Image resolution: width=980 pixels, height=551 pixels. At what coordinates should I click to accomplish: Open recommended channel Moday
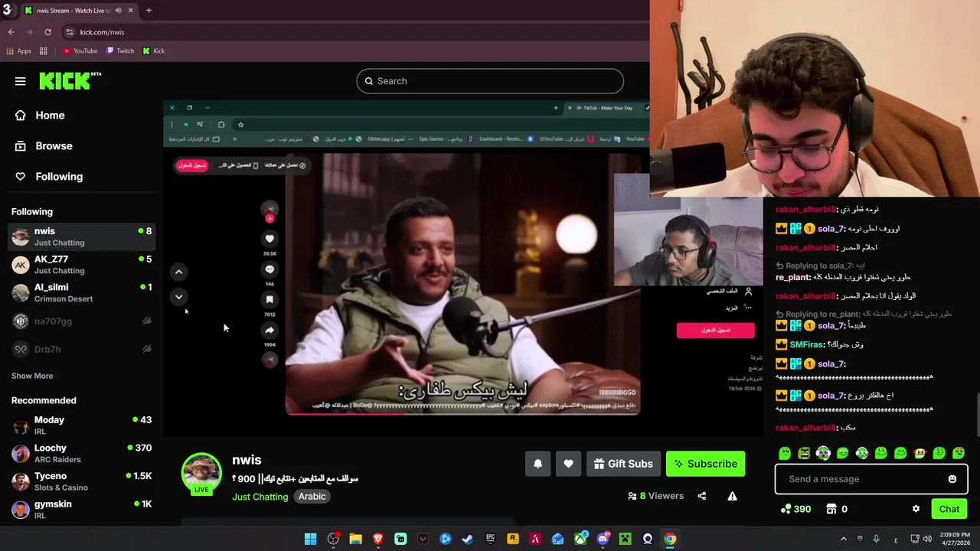point(81,425)
